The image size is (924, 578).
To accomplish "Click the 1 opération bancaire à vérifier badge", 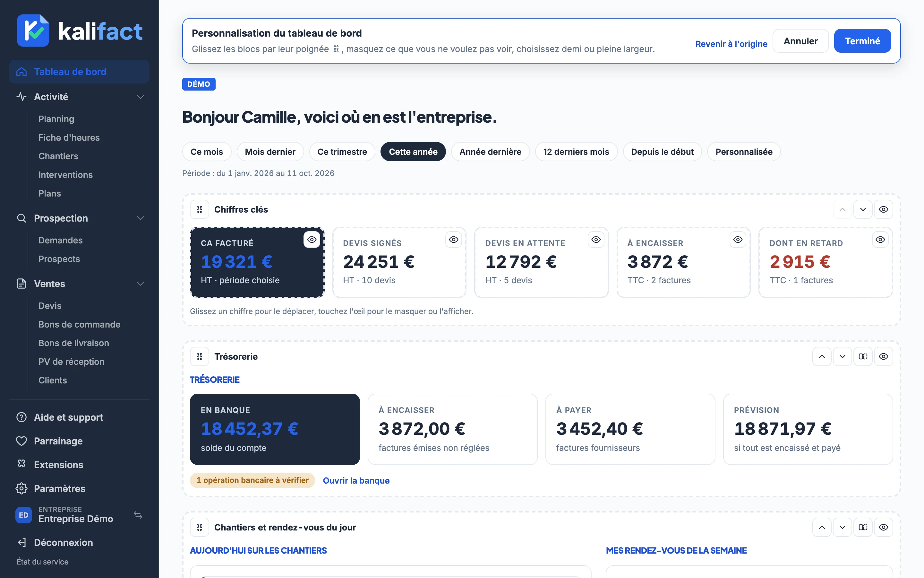I will 252,480.
